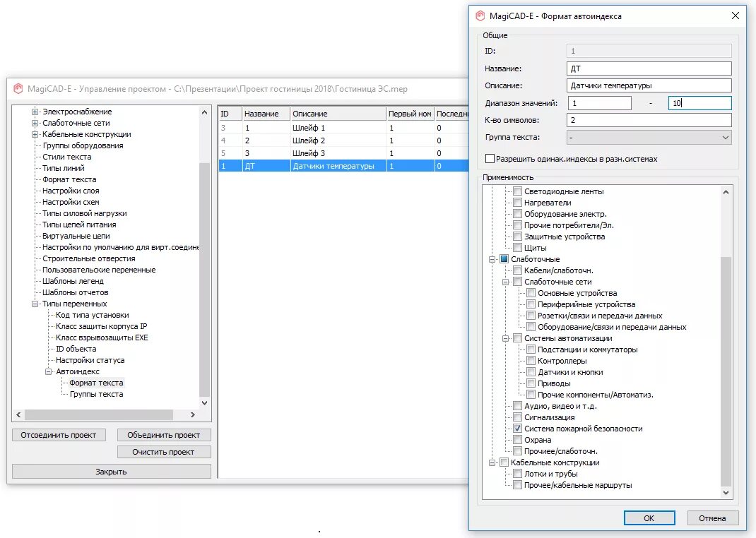Check the Контроллеры checkbox
This screenshot has height=538, width=756.
click(531, 361)
